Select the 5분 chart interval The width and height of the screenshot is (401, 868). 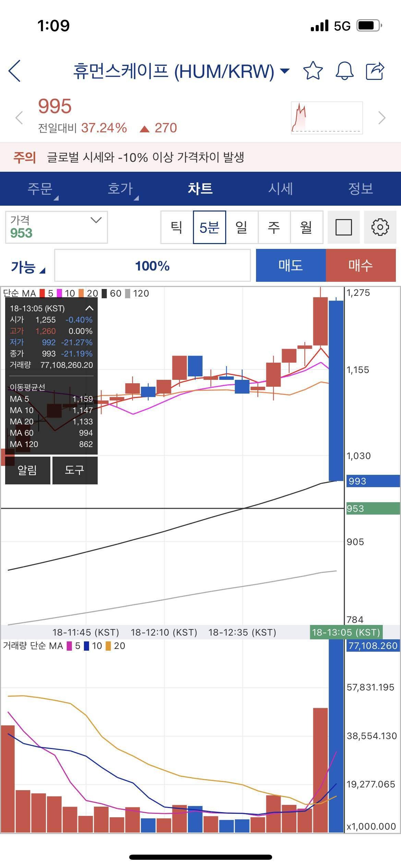pyautogui.click(x=209, y=227)
